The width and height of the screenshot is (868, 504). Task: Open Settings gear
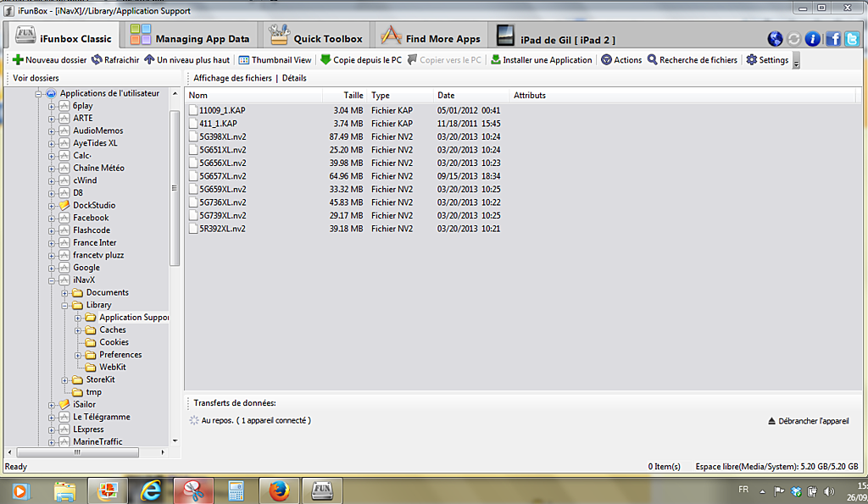(x=766, y=60)
